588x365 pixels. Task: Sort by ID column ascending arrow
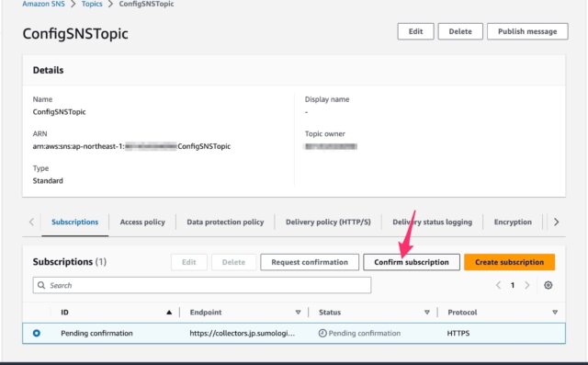[x=169, y=312]
